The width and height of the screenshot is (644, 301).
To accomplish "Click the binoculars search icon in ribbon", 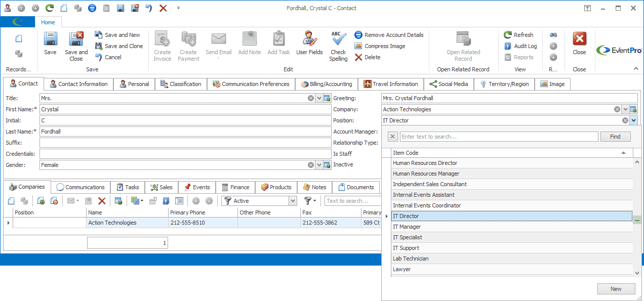I will (553, 35).
